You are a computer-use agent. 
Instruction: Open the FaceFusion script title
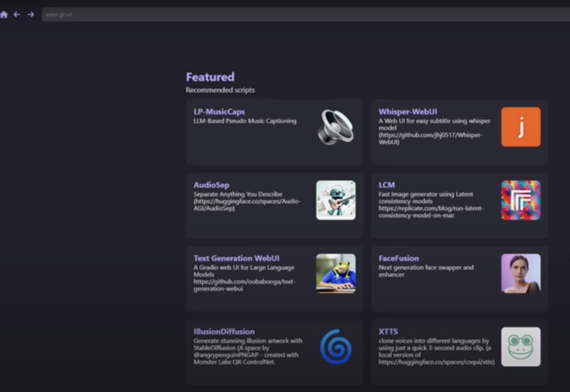tap(399, 258)
